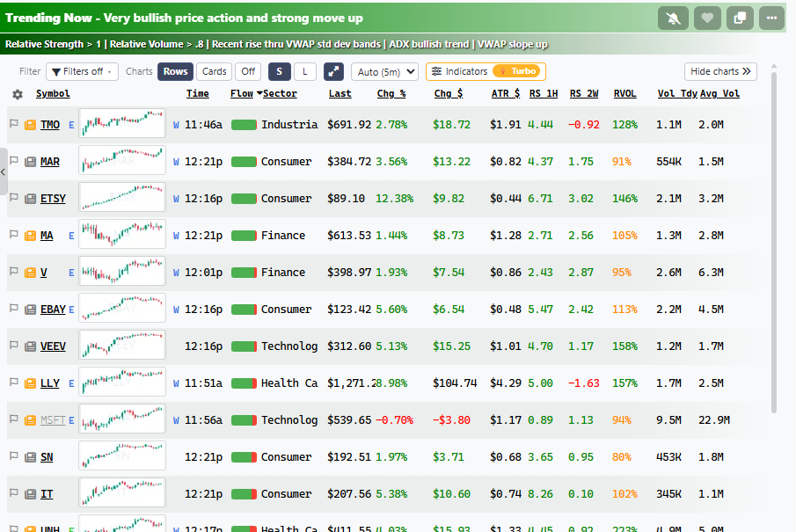Open the SN symbol link
Image resolution: width=796 pixels, height=532 pixels.
(x=47, y=457)
